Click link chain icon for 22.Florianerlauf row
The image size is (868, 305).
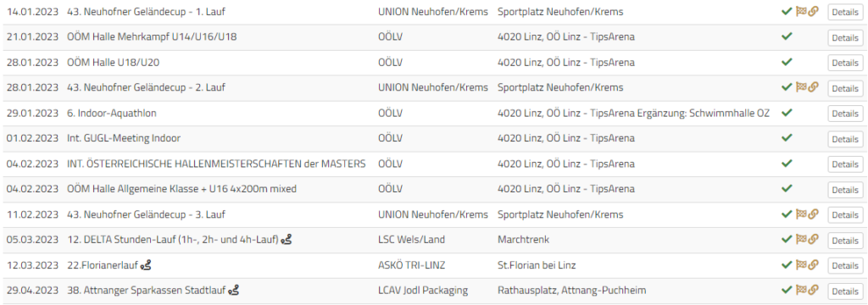[x=813, y=264]
